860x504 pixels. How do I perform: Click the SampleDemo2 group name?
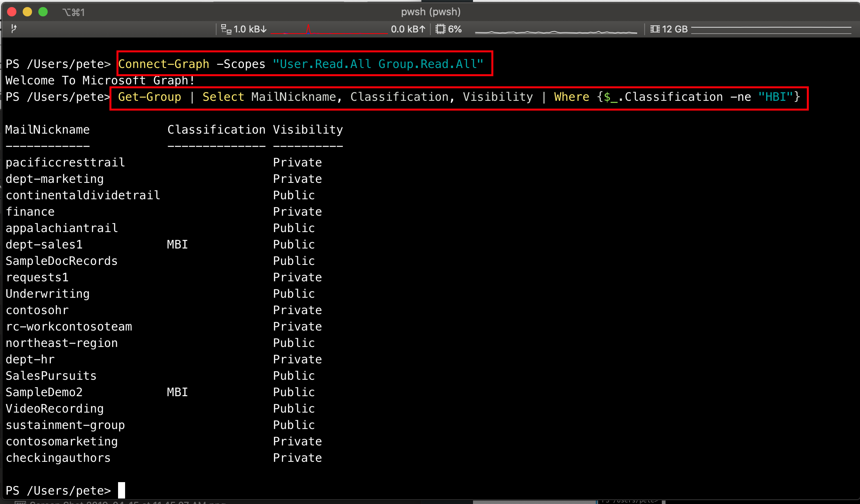point(44,392)
